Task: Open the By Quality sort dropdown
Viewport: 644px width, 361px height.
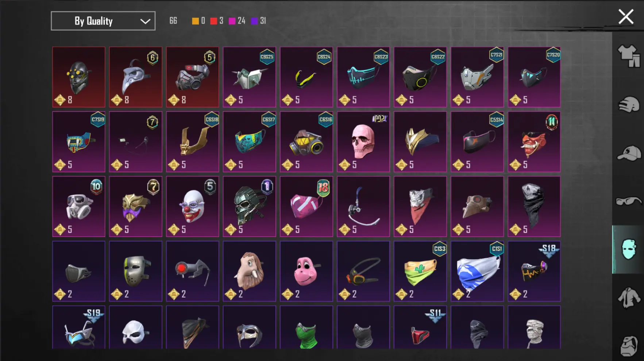Action: (x=103, y=21)
